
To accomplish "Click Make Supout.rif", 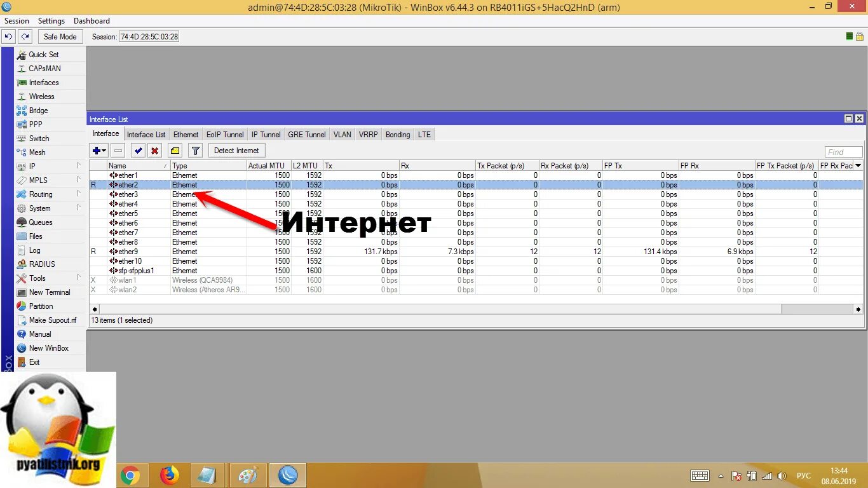I will 53,320.
